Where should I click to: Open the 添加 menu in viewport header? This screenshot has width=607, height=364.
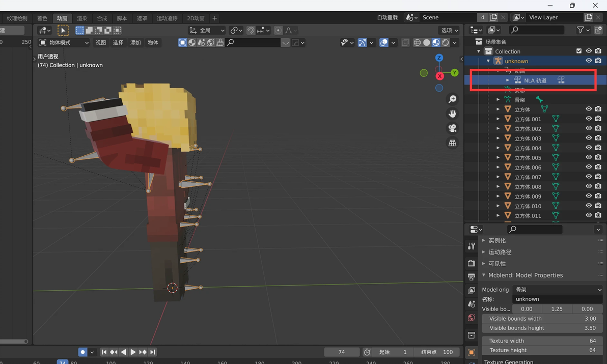tap(135, 43)
